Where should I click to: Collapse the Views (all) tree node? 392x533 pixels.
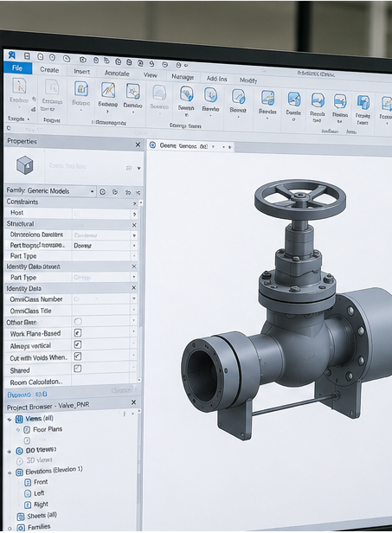pos(10,420)
